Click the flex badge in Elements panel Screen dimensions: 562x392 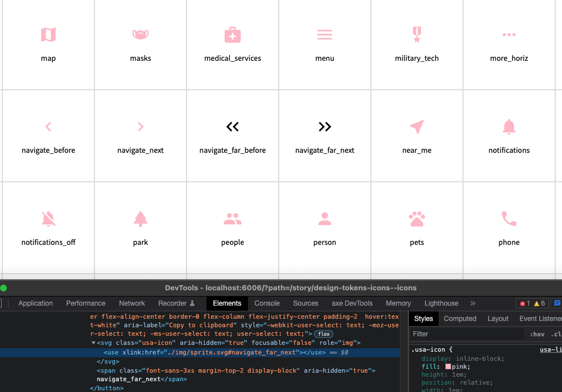coord(324,334)
